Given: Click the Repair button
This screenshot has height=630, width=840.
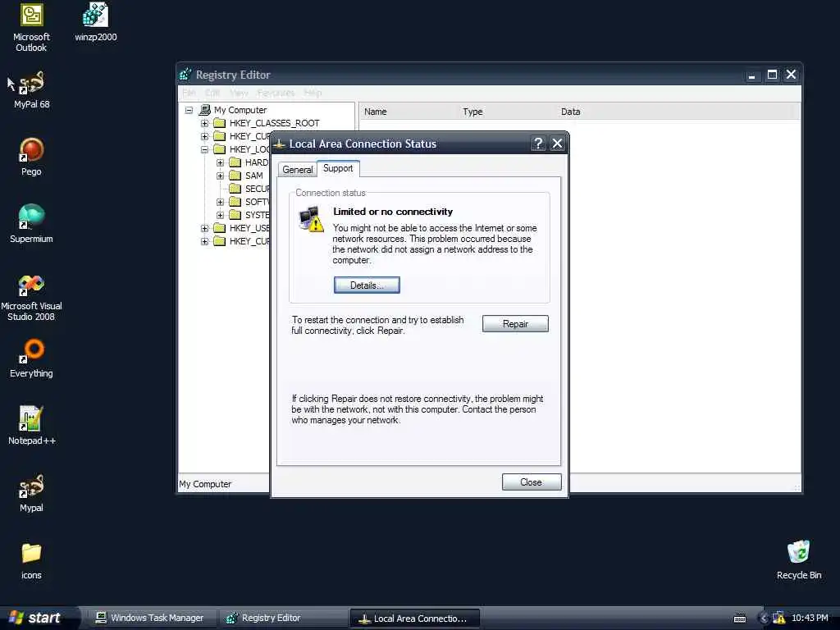Looking at the screenshot, I should coord(515,323).
